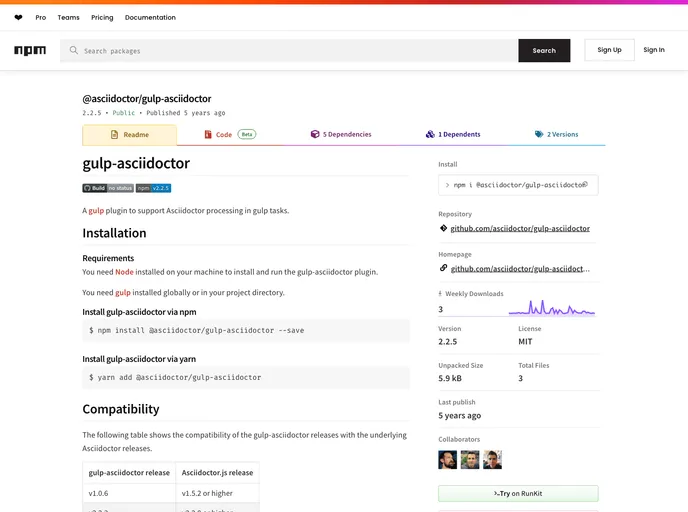Open the 5 Dependencies tab
The image size is (688, 512).
(x=341, y=134)
